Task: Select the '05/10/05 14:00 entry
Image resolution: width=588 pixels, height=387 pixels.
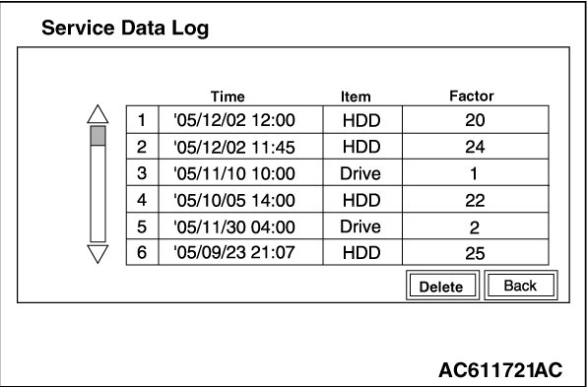Action: coord(338,199)
